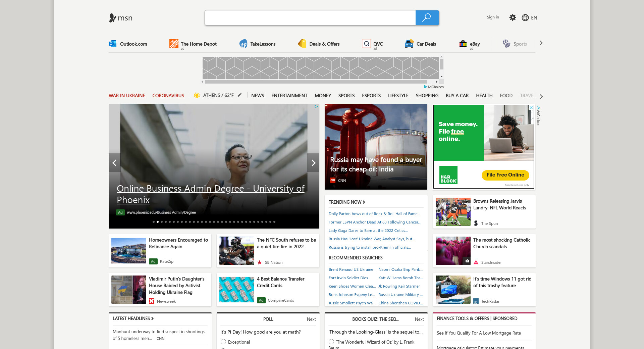Click the globe language icon
Viewport: 644px width, 349px height.
click(525, 18)
